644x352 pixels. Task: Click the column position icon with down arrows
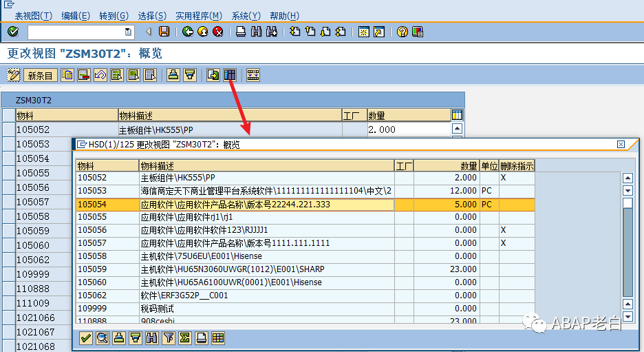(253, 75)
